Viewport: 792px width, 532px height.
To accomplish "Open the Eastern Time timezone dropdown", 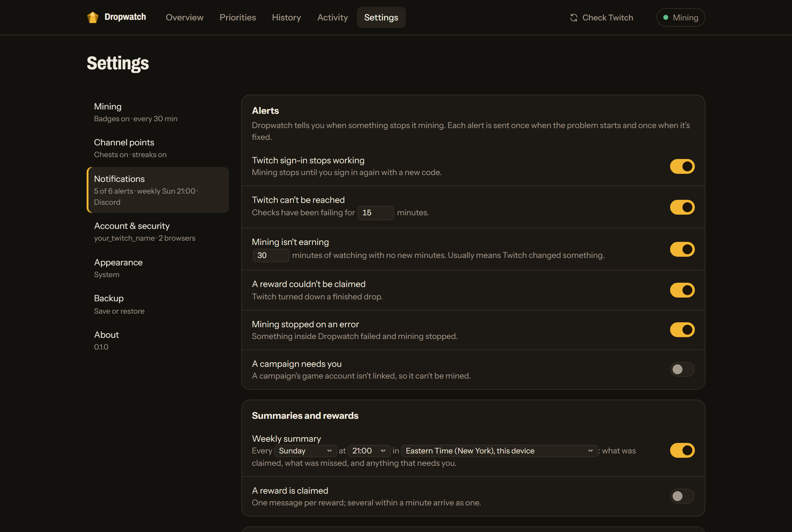I will click(499, 451).
